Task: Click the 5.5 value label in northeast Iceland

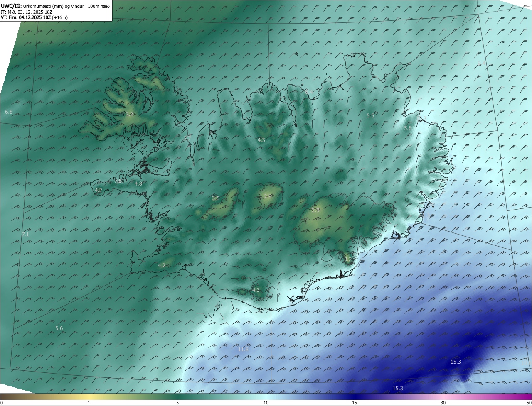Action: tap(370, 116)
